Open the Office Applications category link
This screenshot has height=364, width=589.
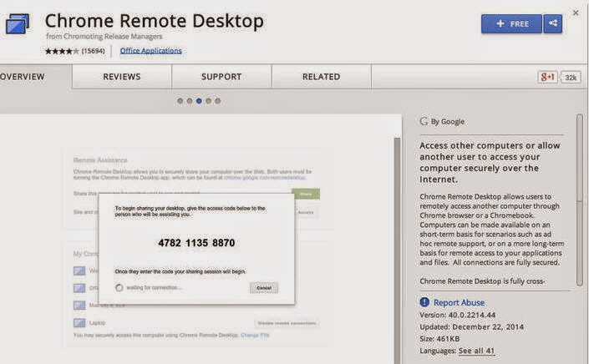point(150,51)
